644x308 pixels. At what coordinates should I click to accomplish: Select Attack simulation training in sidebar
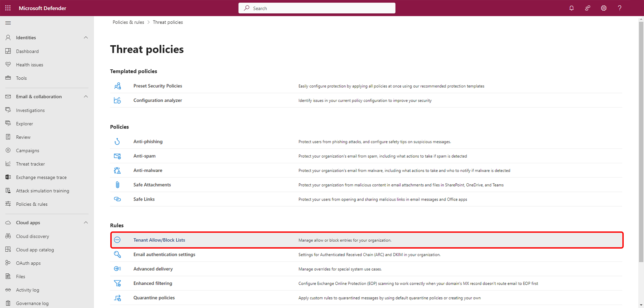point(42,191)
